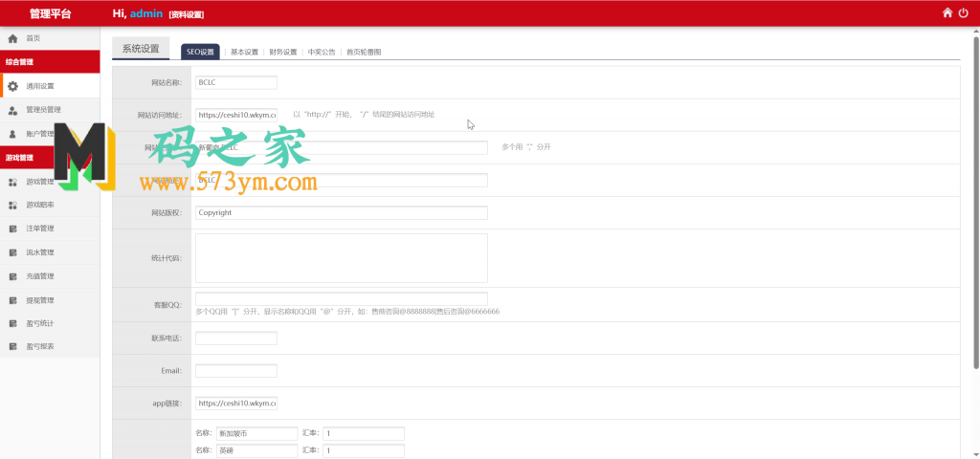Image resolution: width=980 pixels, height=459 pixels.
Task: Click the 统计代码 text area
Action: [342, 258]
